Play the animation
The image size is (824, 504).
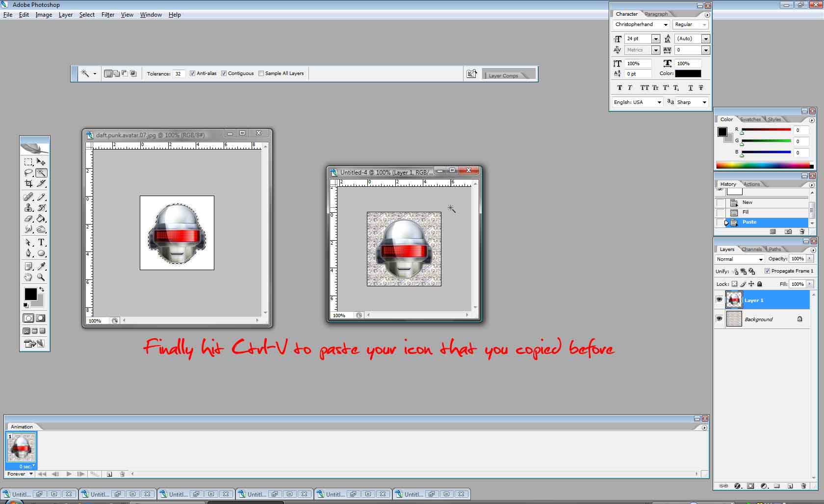tap(69, 474)
